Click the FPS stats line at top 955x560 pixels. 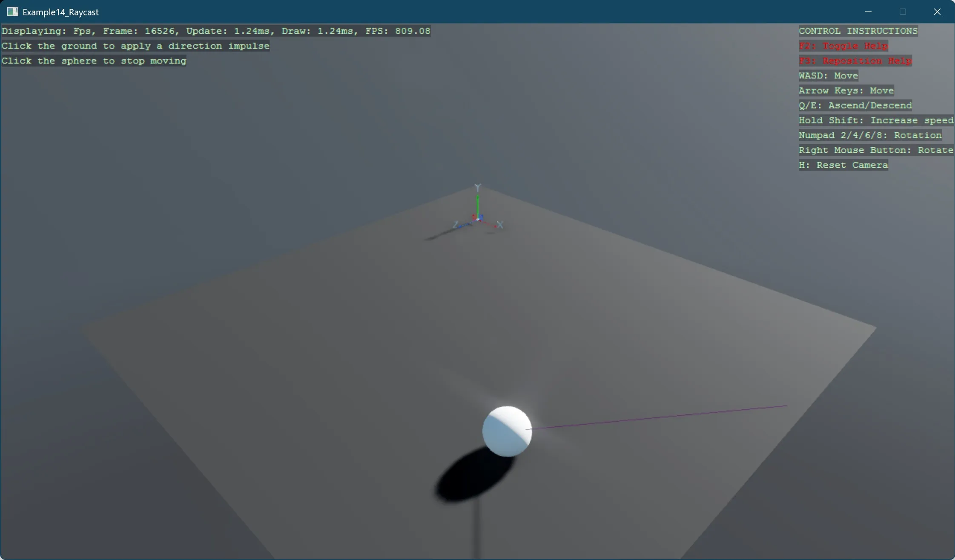pyautogui.click(x=216, y=31)
